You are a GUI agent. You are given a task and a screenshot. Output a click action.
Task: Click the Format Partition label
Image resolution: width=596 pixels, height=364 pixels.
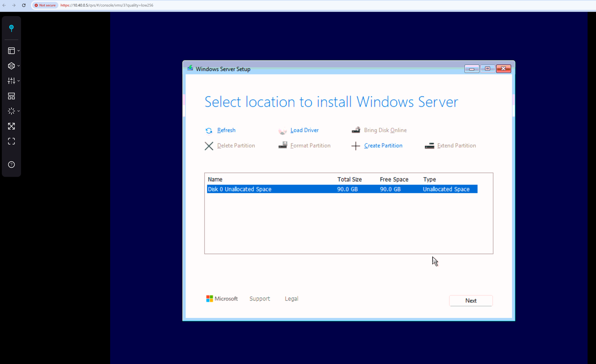pos(310,146)
